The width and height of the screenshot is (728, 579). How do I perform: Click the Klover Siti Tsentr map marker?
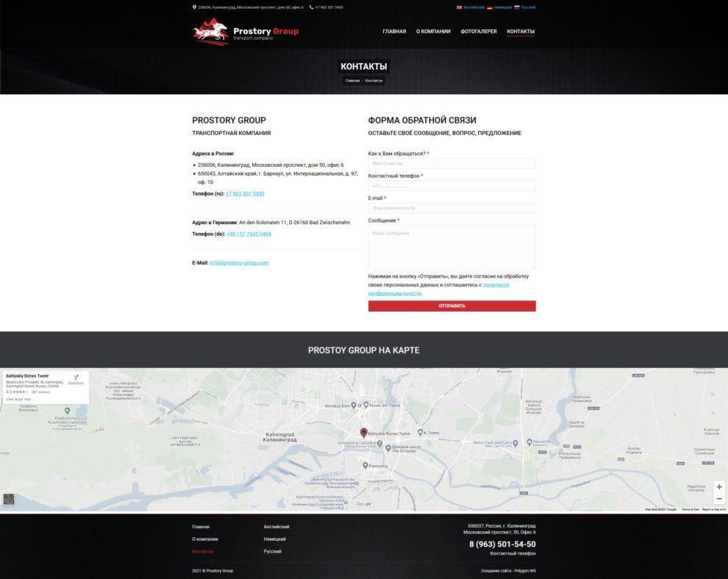(366, 405)
